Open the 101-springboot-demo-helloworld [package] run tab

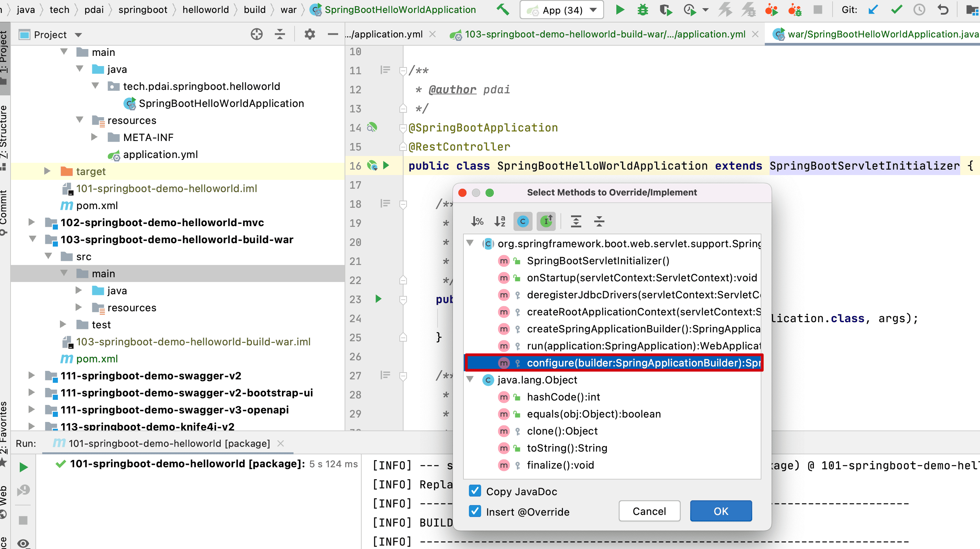(x=169, y=443)
